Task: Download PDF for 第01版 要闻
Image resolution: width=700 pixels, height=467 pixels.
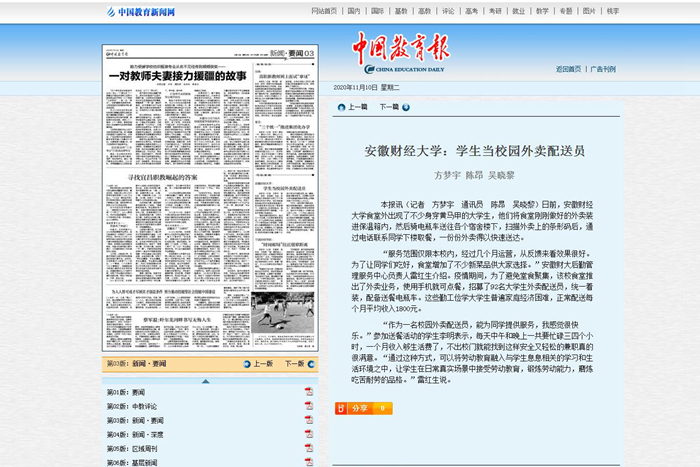Action: tap(309, 392)
